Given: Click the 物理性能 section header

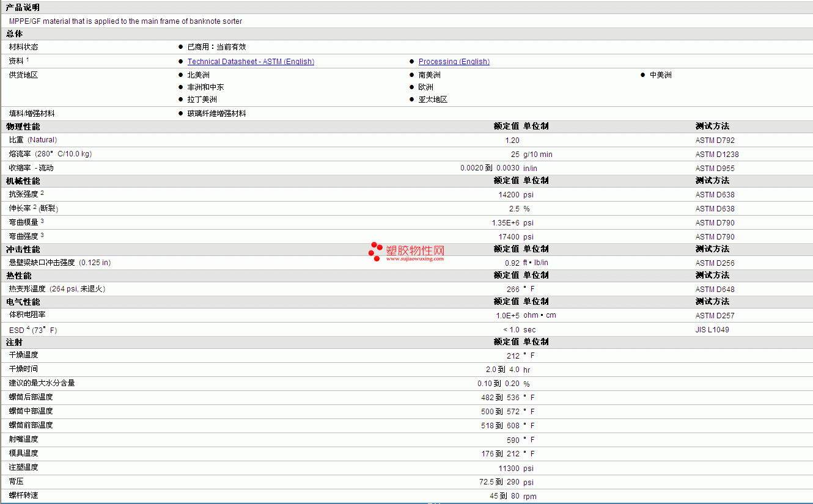Looking at the screenshot, I should (23, 126).
